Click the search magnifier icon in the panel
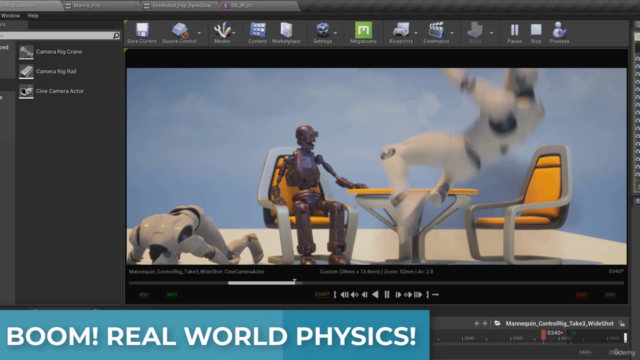640x360 pixels. pyautogui.click(x=116, y=36)
